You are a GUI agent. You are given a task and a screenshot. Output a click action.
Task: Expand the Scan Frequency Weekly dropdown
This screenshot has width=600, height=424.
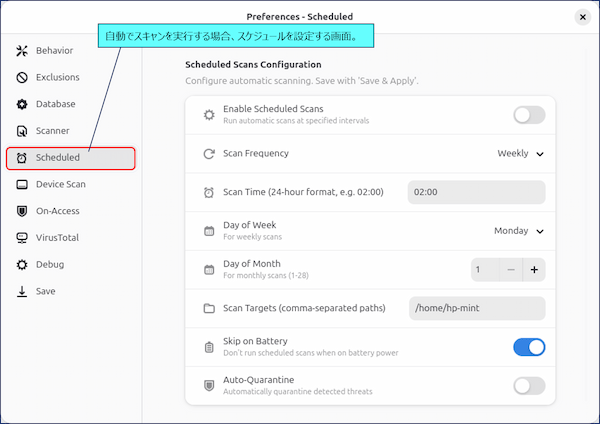pos(520,153)
